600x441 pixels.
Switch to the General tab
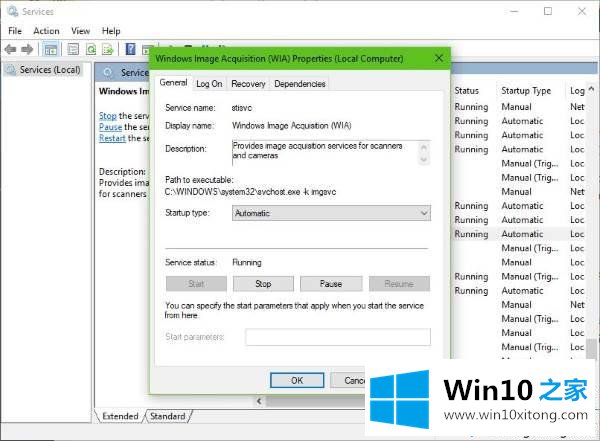click(173, 83)
